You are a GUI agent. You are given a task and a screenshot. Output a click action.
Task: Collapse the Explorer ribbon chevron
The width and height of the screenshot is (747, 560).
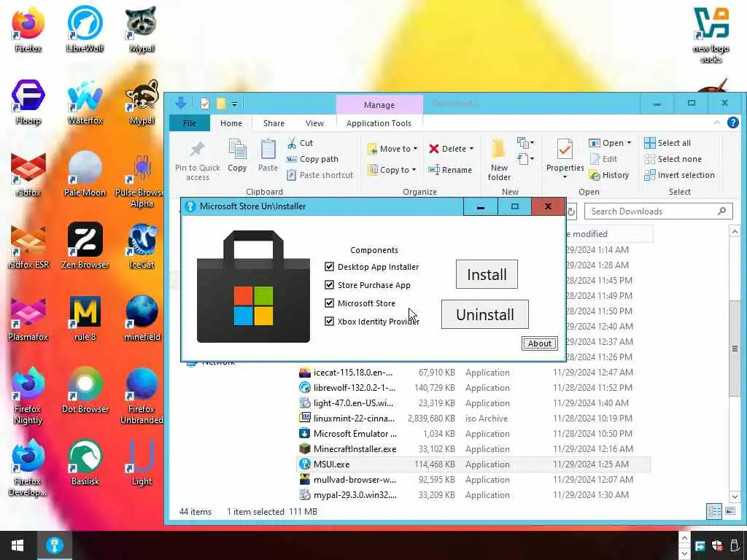pos(717,122)
